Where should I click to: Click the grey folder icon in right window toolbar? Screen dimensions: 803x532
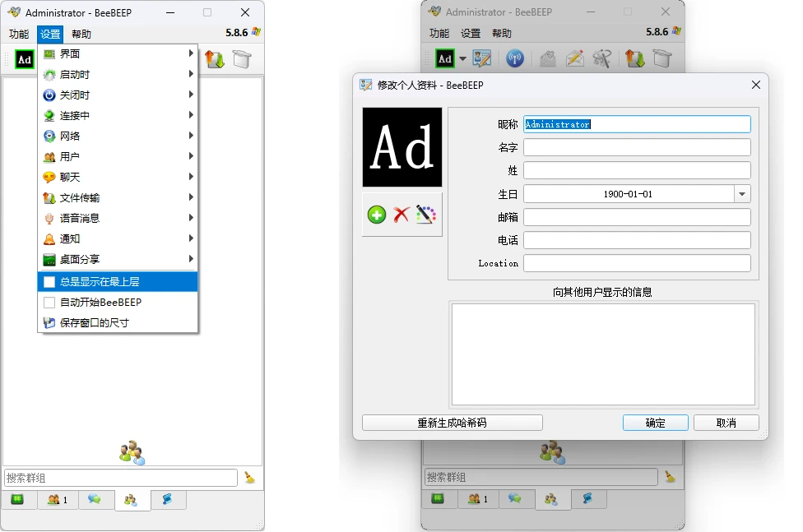[x=548, y=58]
